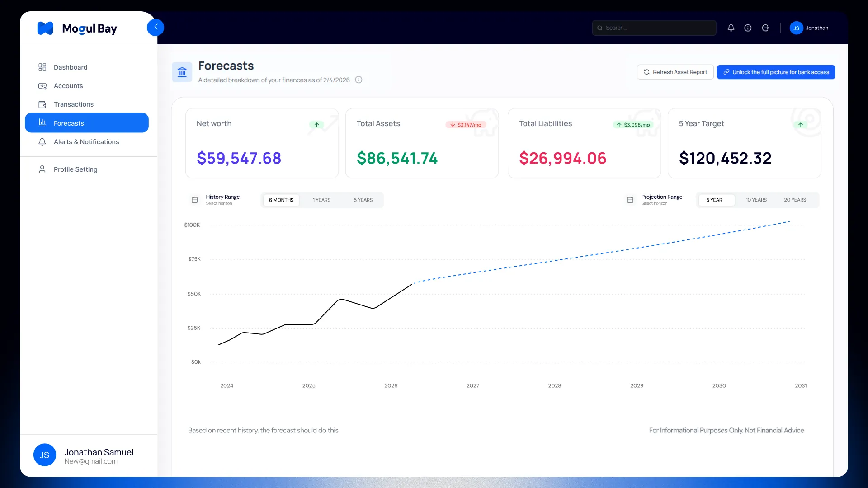Select the 5 YEARS history range
Image resolution: width=868 pixels, height=488 pixels.
click(x=363, y=200)
